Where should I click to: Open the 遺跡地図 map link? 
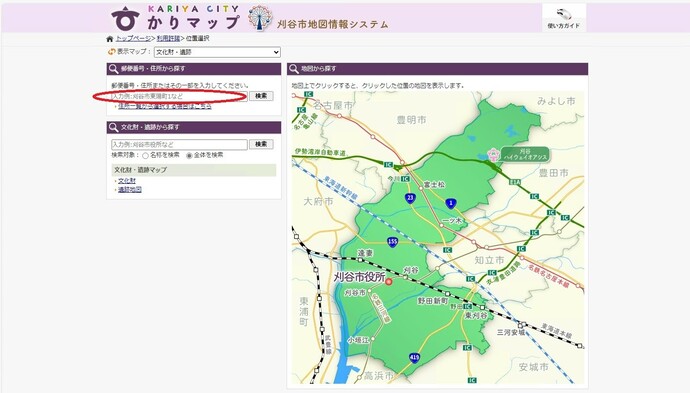(x=130, y=190)
